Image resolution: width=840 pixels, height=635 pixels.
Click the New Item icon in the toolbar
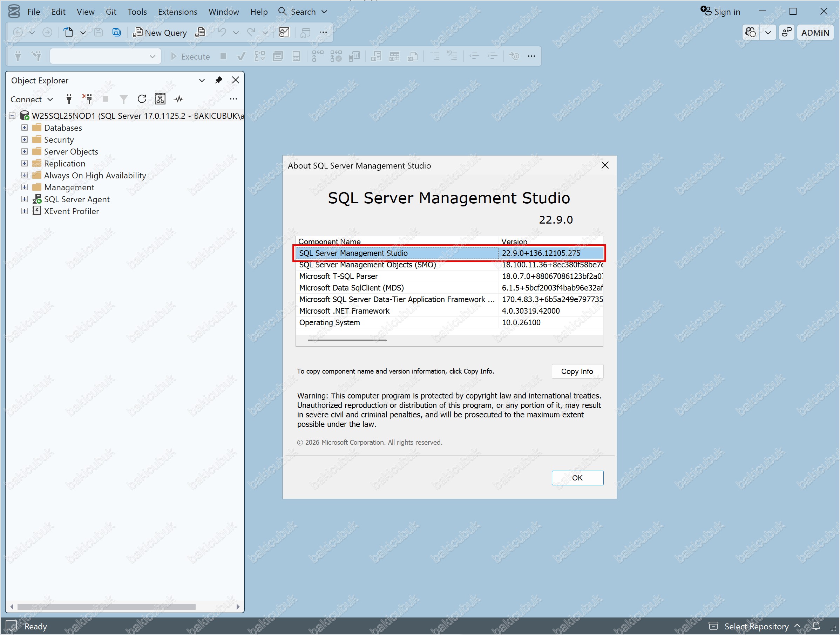(x=68, y=32)
